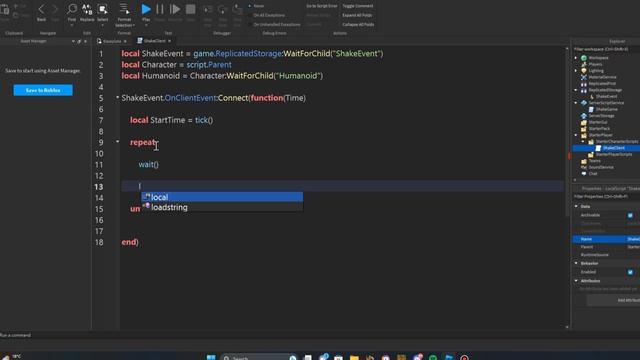Collapse the Behavior properties section

[x=576, y=263]
